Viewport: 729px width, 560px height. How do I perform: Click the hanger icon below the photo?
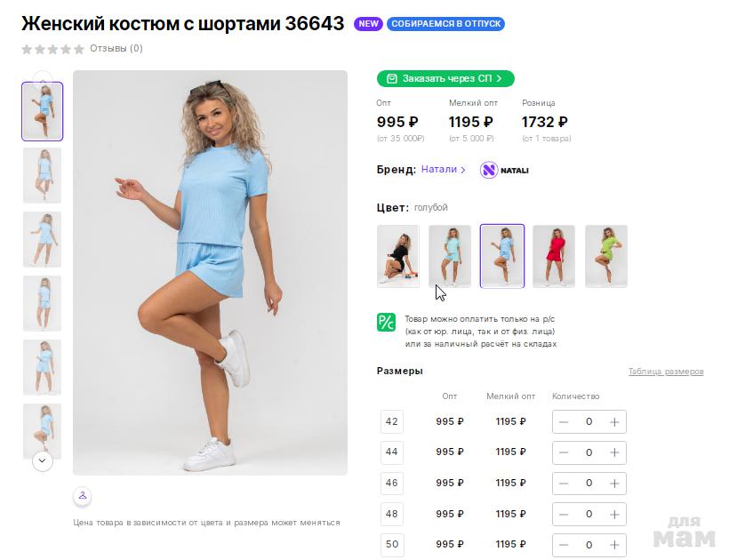point(82,495)
